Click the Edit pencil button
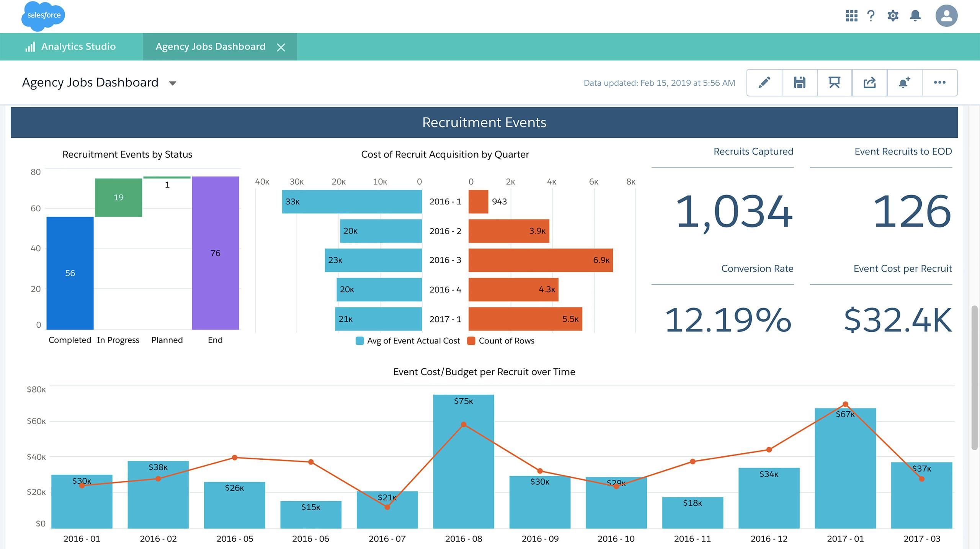Viewport: 980px width, 549px height. tap(764, 83)
